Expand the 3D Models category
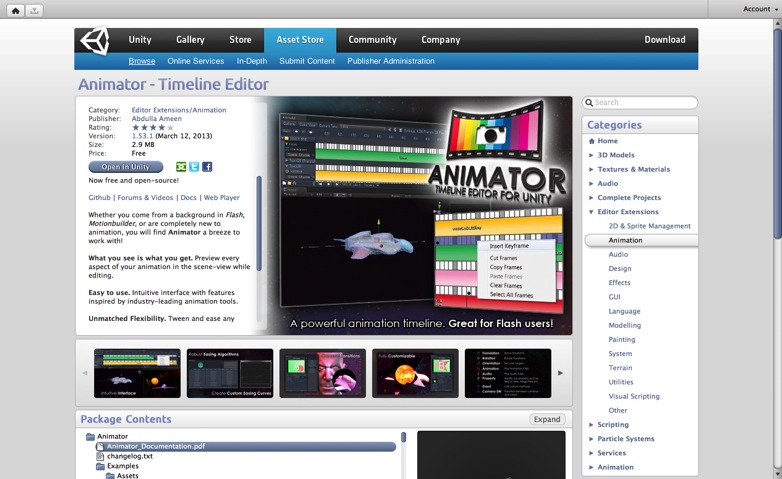The height and width of the screenshot is (479, 782). (591, 155)
